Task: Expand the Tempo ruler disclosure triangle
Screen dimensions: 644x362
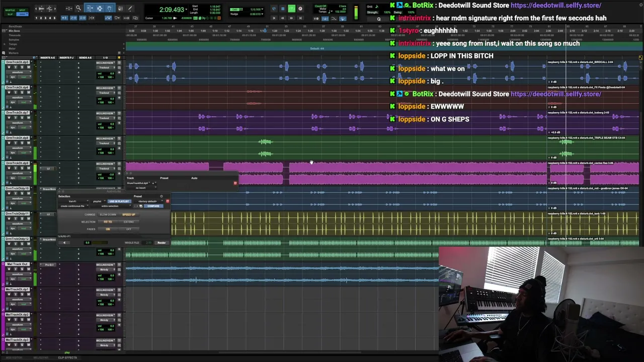Action: coord(5,44)
